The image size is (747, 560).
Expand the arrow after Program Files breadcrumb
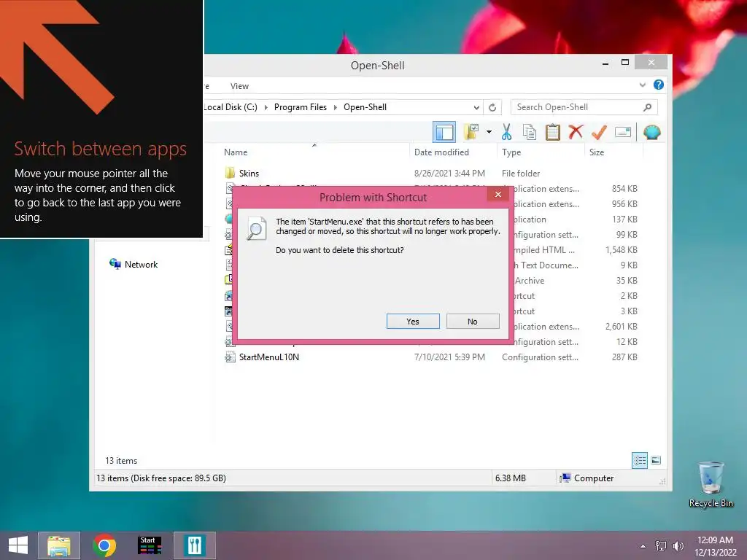click(335, 108)
